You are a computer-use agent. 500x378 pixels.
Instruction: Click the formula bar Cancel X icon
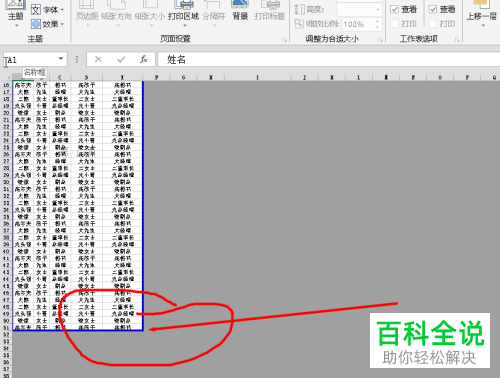tap(98, 59)
